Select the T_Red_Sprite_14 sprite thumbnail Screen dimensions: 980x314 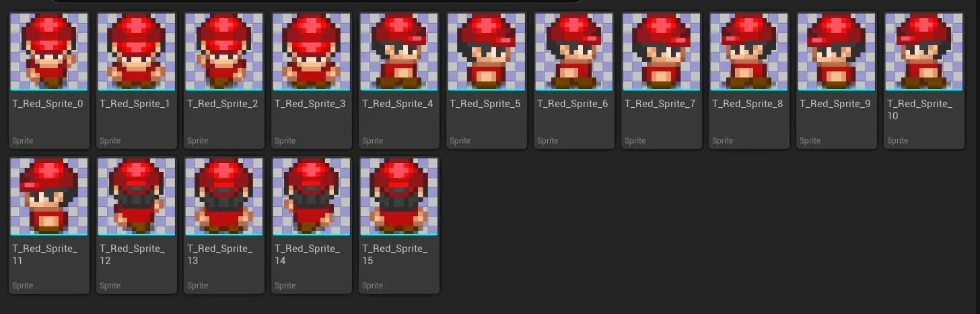(312, 196)
